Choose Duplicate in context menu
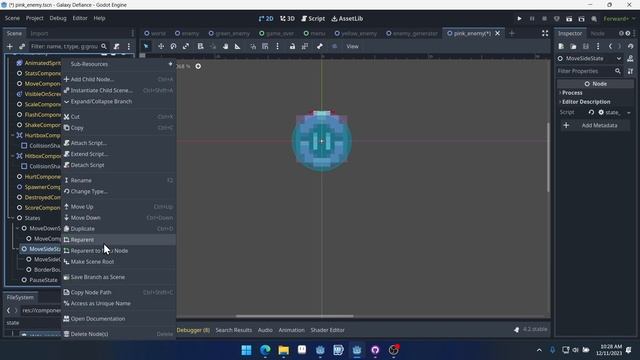This screenshot has height=360, width=640. click(x=118, y=229)
